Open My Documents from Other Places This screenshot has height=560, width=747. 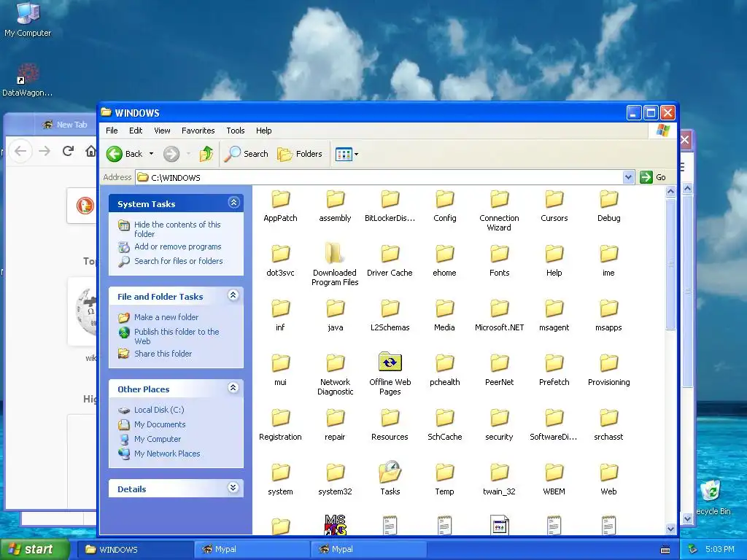(x=160, y=424)
